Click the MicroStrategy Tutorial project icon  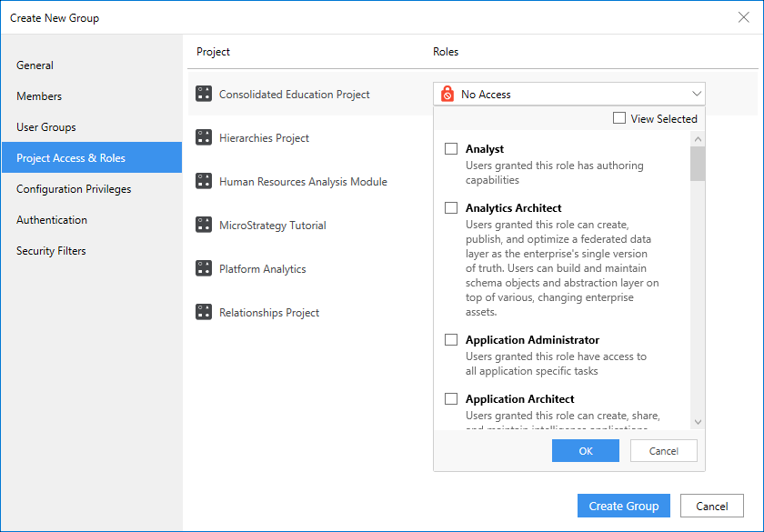(204, 225)
